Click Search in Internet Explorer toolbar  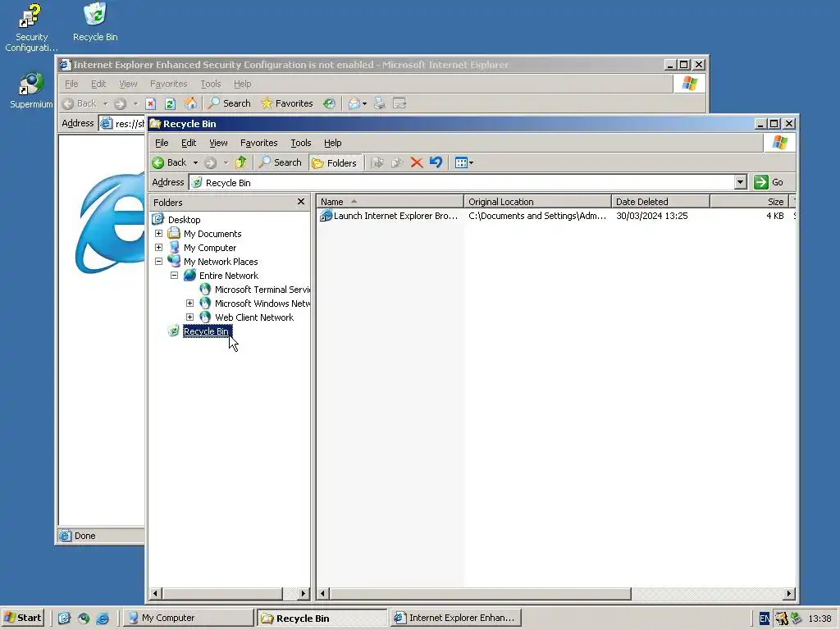[230, 103]
